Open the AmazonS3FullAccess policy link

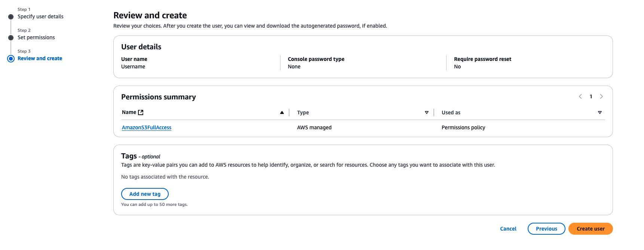tap(147, 127)
